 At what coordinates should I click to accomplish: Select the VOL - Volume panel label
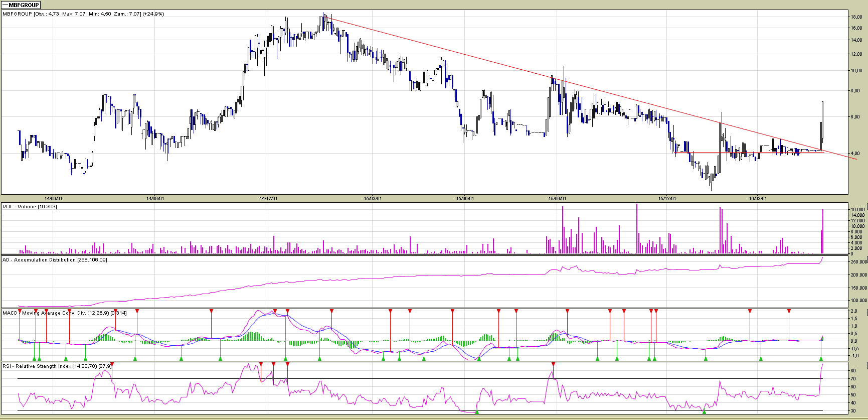(x=30, y=207)
